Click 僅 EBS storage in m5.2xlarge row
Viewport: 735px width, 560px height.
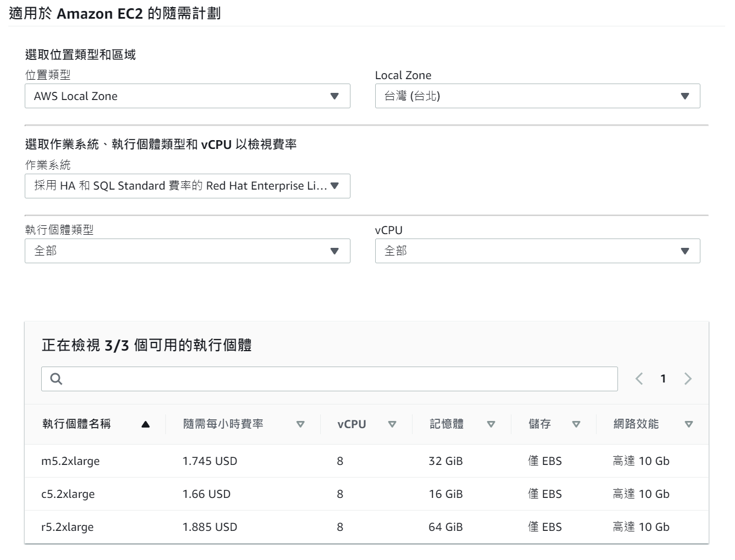tap(545, 461)
